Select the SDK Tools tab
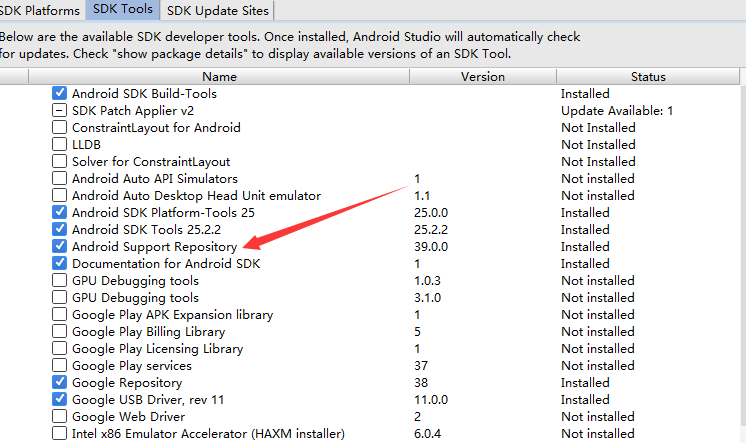Screen dimensions: 746x443 pos(123,10)
